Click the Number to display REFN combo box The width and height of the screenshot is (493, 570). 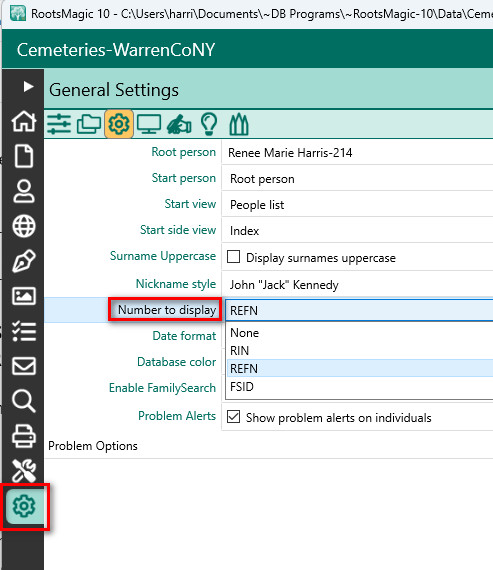click(x=359, y=310)
